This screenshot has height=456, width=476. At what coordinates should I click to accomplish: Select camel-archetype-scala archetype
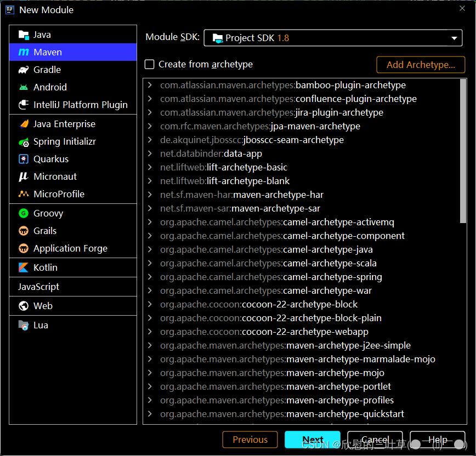point(268,263)
